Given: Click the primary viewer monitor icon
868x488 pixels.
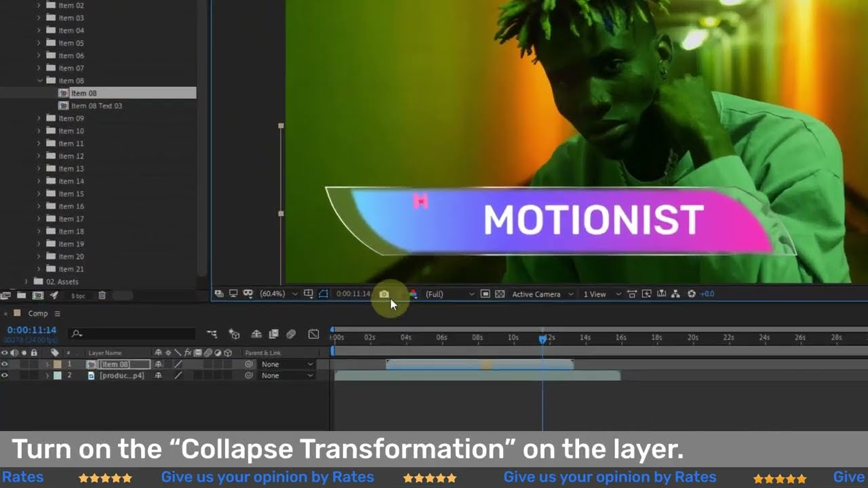Looking at the screenshot, I should [x=233, y=294].
